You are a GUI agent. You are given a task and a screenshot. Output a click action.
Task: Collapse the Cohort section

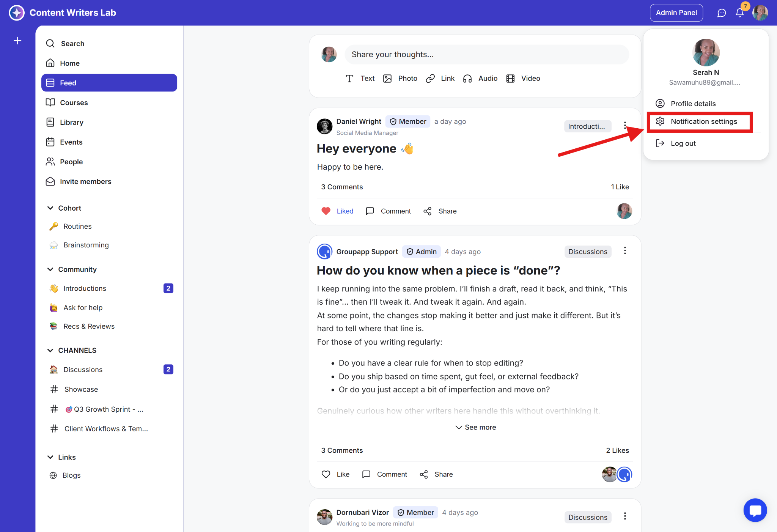[x=50, y=208]
